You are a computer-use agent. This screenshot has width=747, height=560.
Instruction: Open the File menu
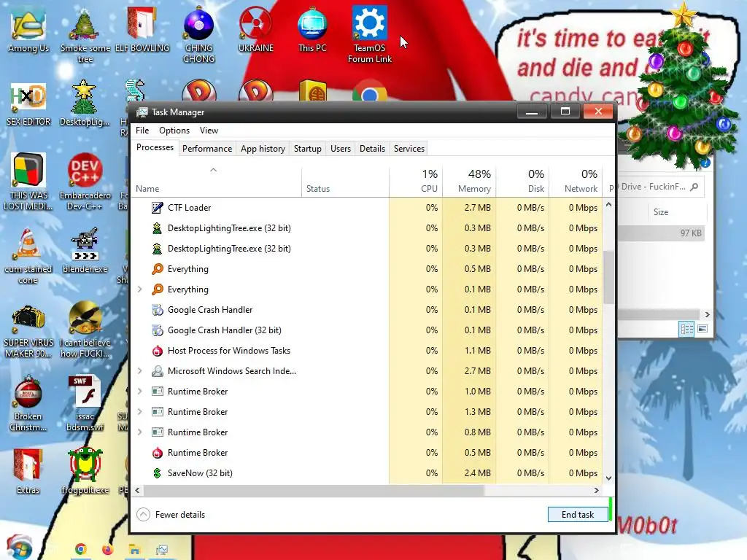point(142,130)
